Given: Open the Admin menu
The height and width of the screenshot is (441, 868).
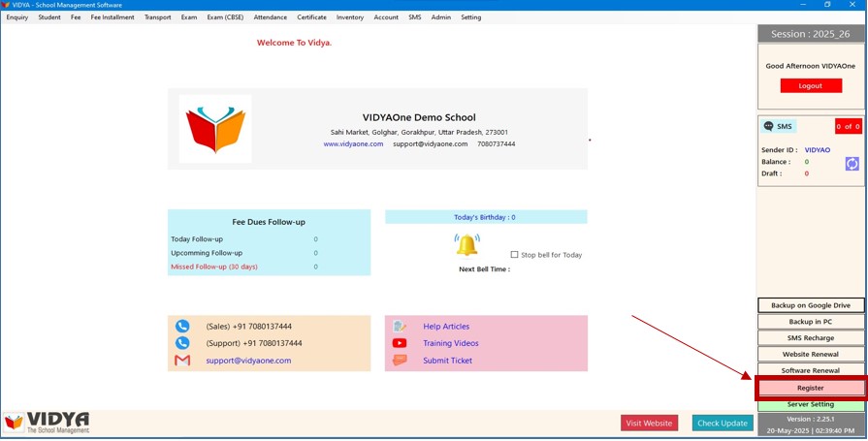Looking at the screenshot, I should pos(441,17).
